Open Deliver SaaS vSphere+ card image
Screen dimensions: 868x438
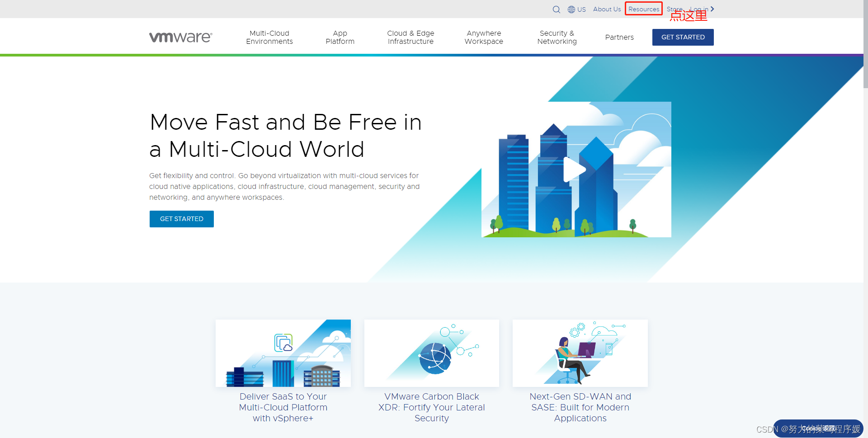point(283,353)
